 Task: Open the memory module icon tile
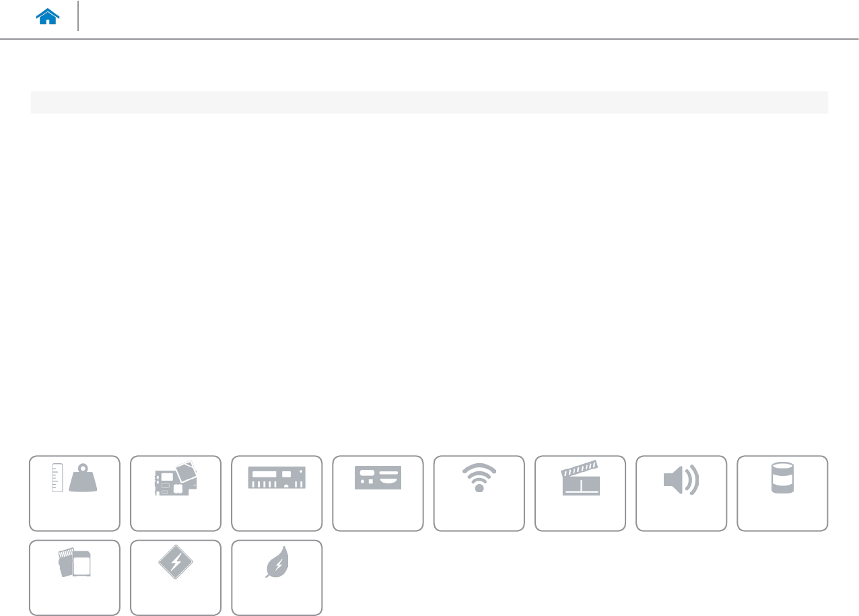277,493
